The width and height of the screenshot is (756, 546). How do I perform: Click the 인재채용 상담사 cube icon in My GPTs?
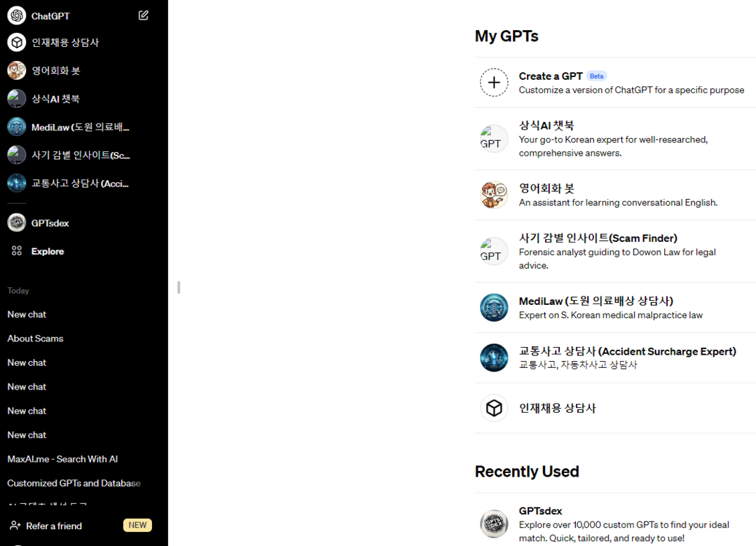coord(494,408)
